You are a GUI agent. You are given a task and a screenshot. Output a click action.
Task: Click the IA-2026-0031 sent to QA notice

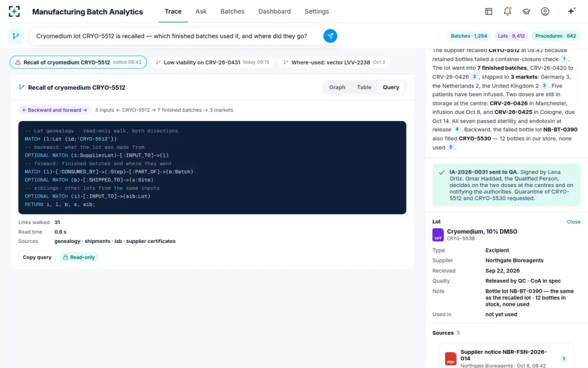pyautogui.click(x=506, y=185)
